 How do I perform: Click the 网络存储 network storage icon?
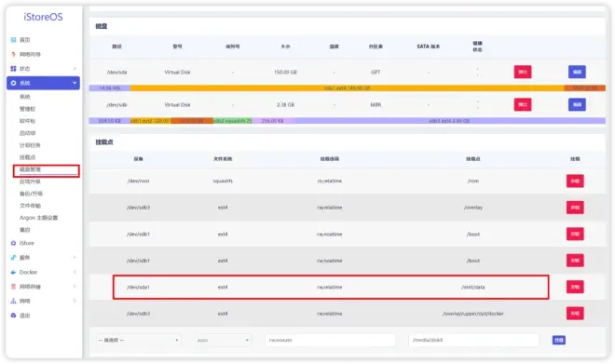13,287
